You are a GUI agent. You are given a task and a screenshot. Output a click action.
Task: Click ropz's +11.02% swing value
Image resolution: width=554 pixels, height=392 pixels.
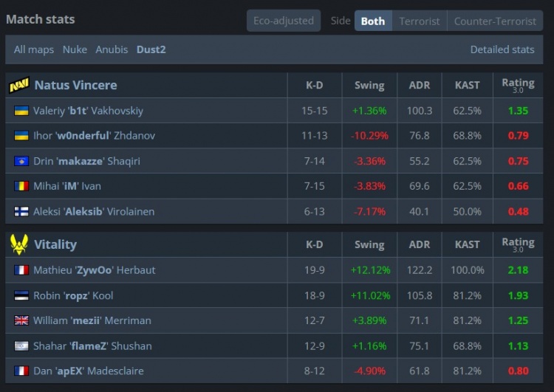point(370,295)
